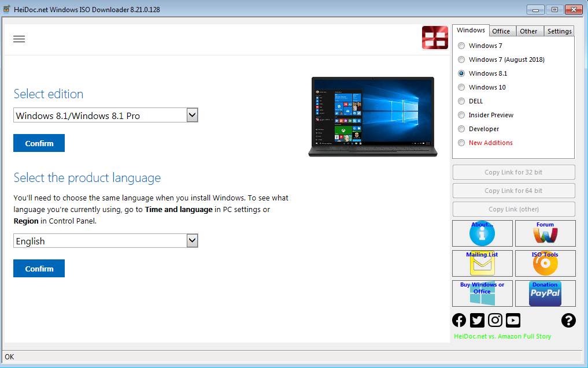588x368 pixels.
Task: Click the 'Select edition' heading
Action: [49, 94]
